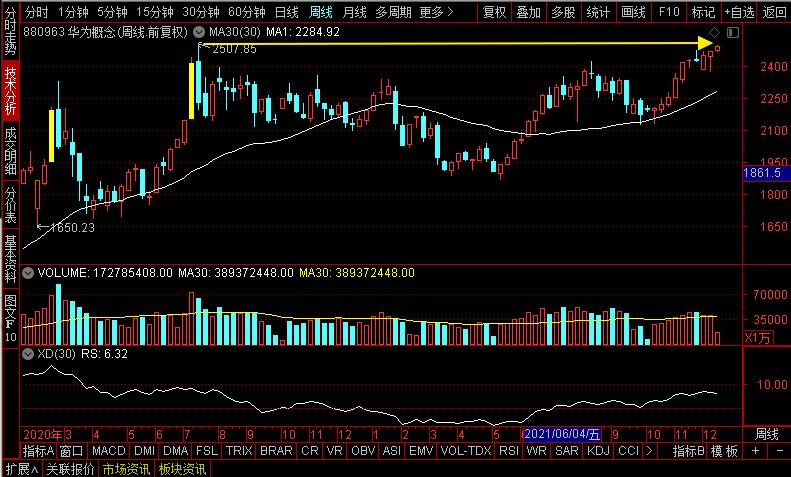Select the 窗口 tab

71,451
